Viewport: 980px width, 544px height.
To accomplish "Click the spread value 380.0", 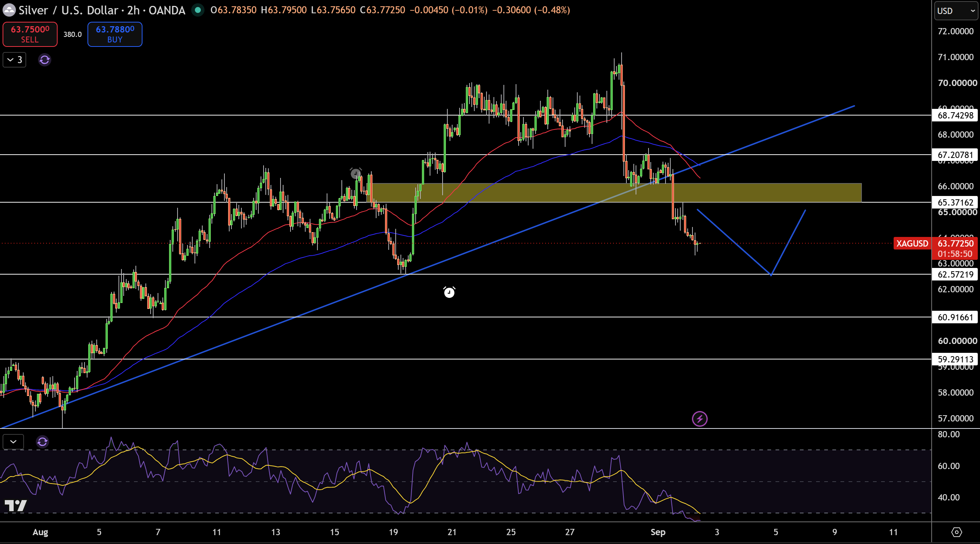I will click(72, 34).
